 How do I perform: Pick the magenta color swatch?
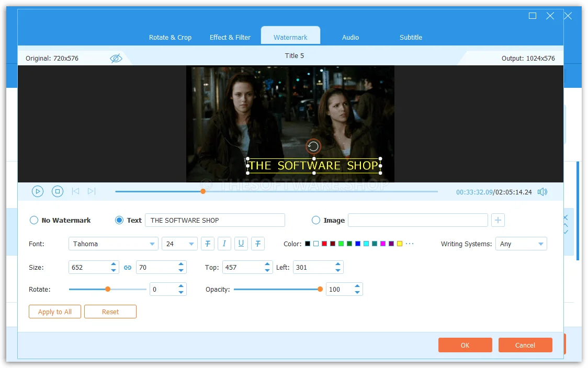[383, 244]
